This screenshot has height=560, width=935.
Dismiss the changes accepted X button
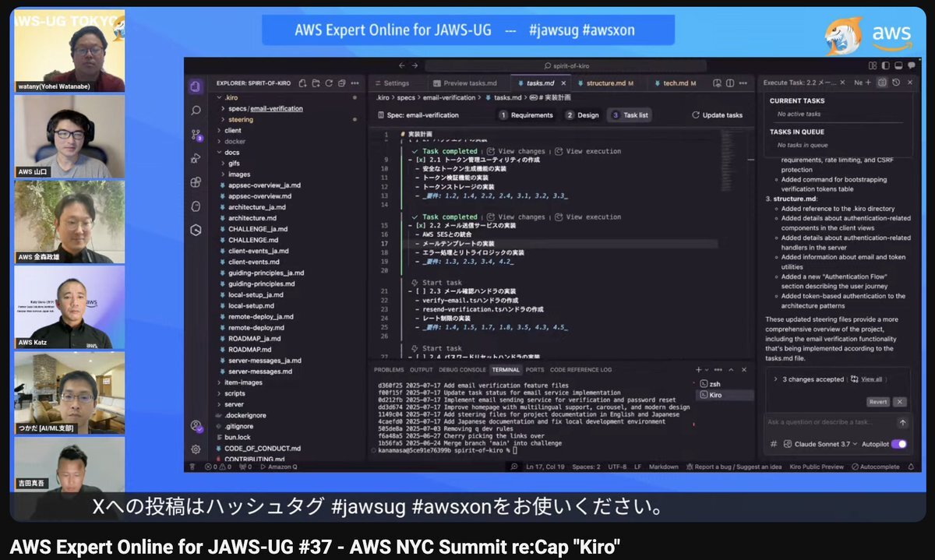point(899,402)
